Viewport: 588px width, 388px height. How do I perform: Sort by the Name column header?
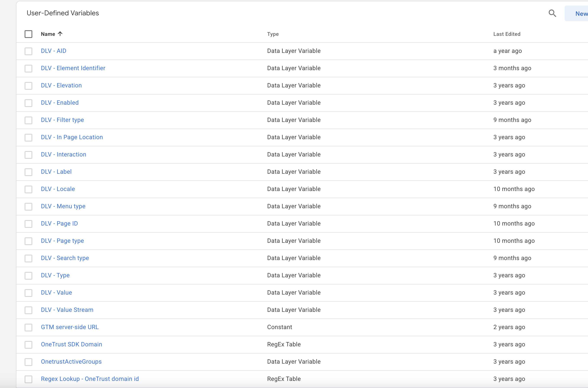point(48,34)
